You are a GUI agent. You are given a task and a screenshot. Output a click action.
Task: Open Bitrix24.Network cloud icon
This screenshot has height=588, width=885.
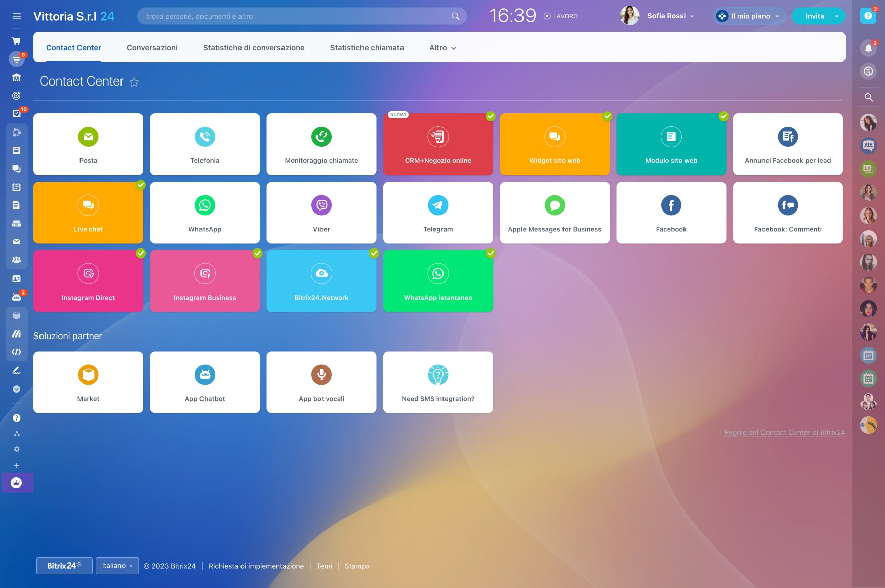[x=321, y=273]
